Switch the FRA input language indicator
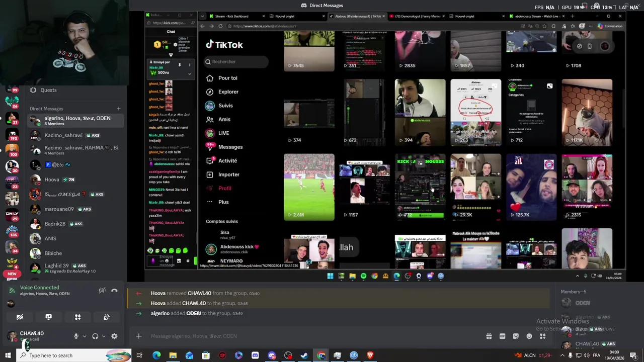Screen dimensions: 644x362 [596, 355]
